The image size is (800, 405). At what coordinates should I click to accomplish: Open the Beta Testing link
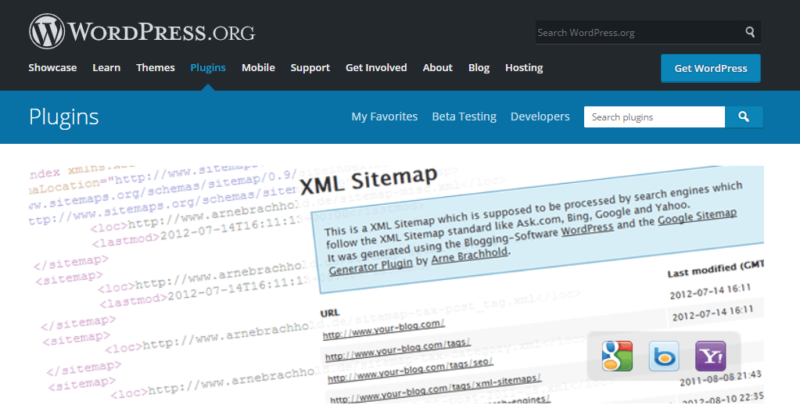pyautogui.click(x=464, y=117)
